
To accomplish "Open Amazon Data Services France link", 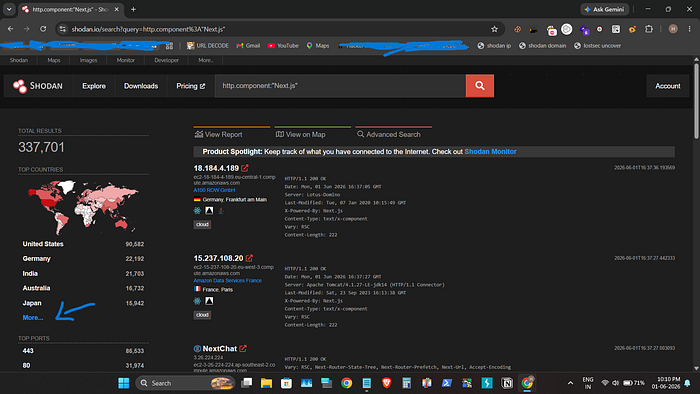I will (x=227, y=280).
